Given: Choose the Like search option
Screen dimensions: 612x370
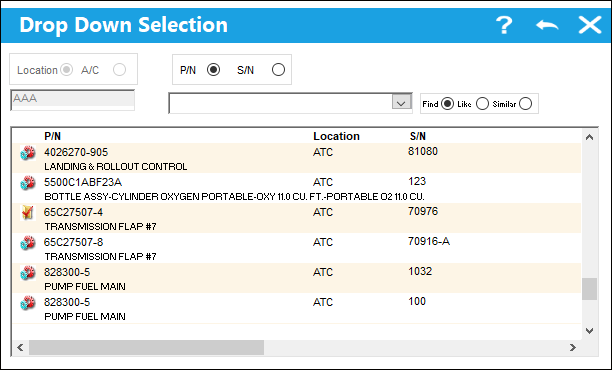Looking at the screenshot, I should pyautogui.click(x=482, y=104).
